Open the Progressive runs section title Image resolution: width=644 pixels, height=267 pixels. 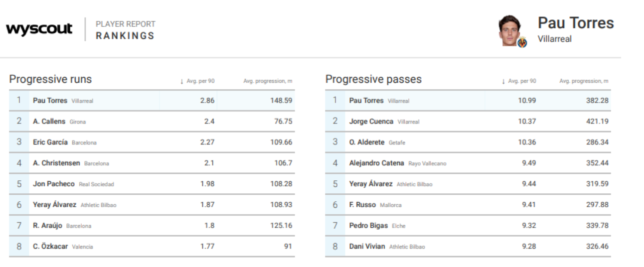(x=50, y=79)
